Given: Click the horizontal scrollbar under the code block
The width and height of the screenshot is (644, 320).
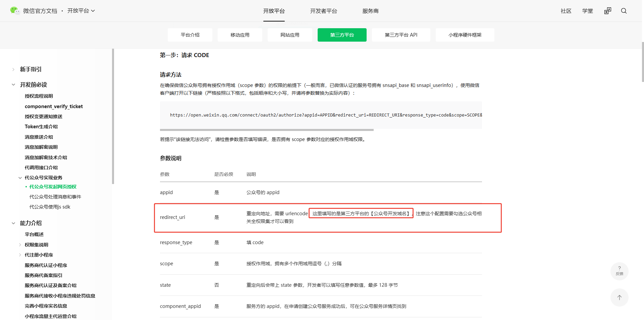Looking at the screenshot, I should [267, 130].
